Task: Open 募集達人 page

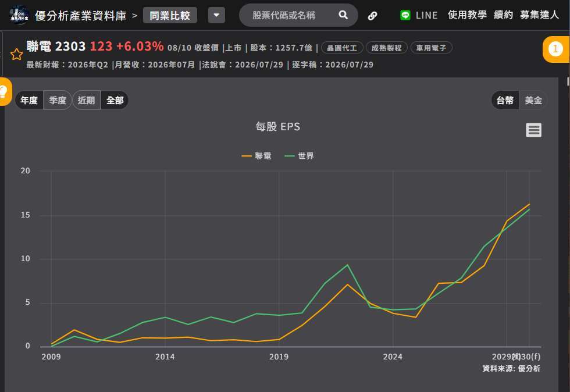Action: click(539, 15)
